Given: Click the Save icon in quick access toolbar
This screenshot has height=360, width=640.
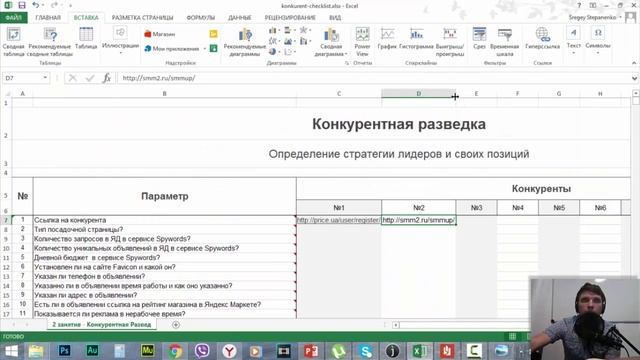Looking at the screenshot, I should point(22,5).
